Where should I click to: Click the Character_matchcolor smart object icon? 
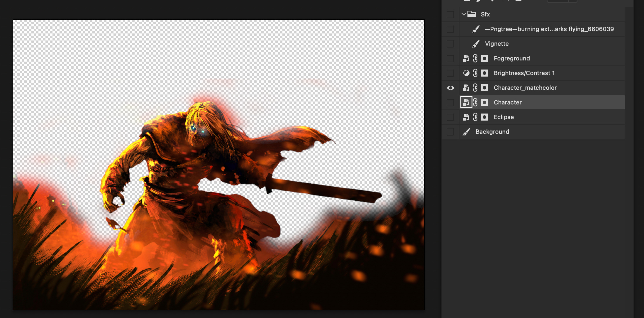click(x=466, y=88)
